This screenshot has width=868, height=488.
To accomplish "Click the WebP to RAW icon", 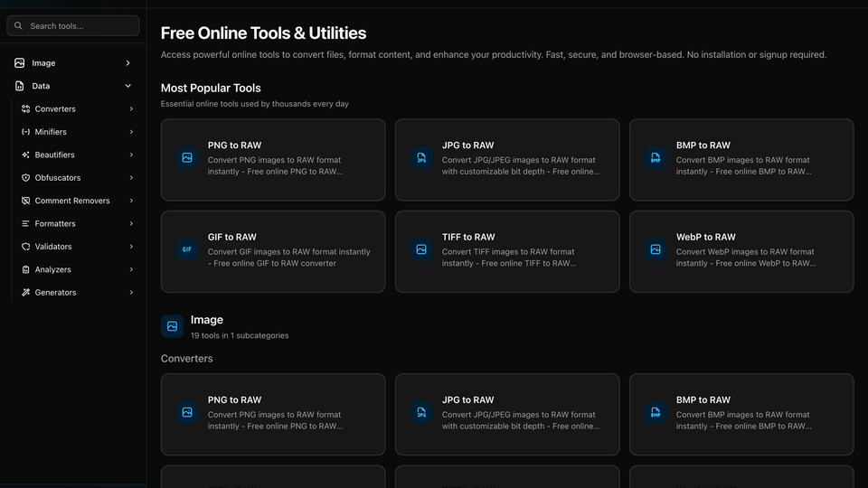I will [x=656, y=249].
